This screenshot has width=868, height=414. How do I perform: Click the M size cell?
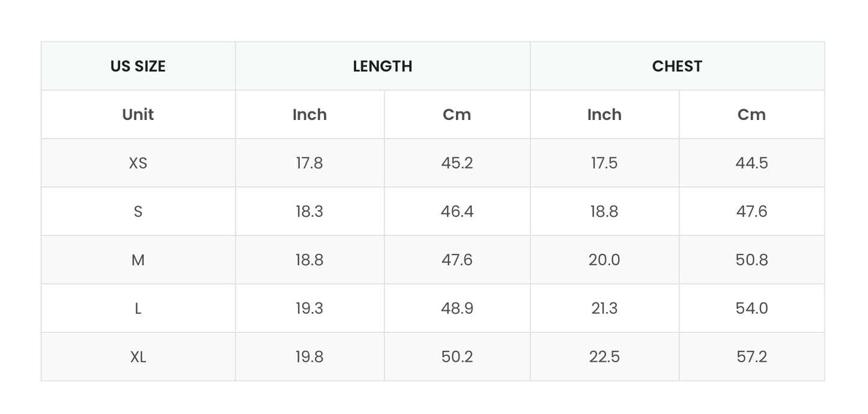pyautogui.click(x=138, y=260)
